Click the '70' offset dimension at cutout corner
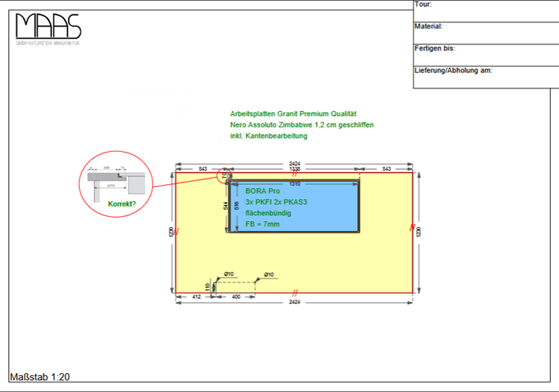The image size is (559, 392). click(x=224, y=176)
